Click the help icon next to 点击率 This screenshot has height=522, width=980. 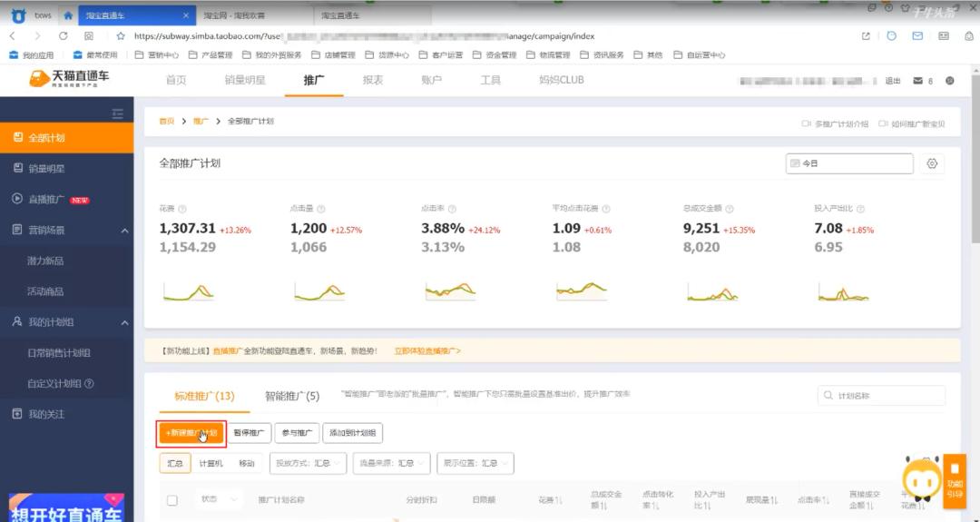click(x=452, y=209)
